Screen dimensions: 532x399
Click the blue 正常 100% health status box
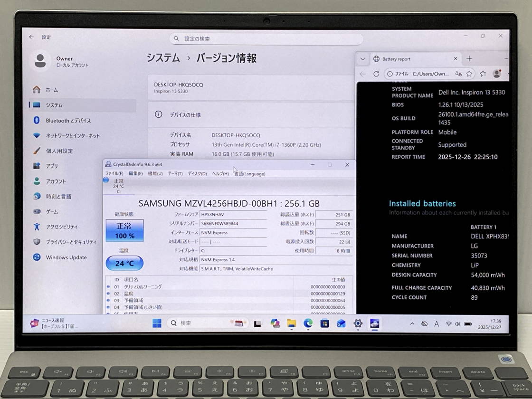[x=124, y=230]
